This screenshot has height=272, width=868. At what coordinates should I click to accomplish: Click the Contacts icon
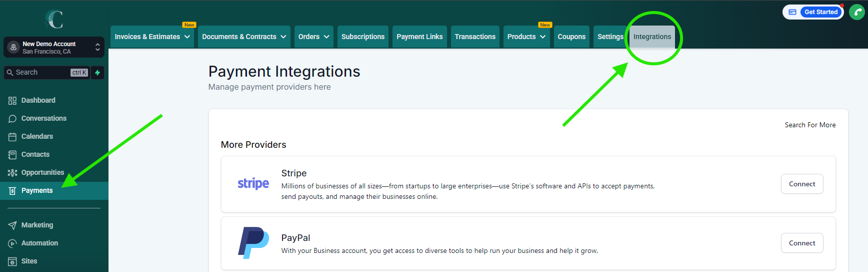point(12,155)
